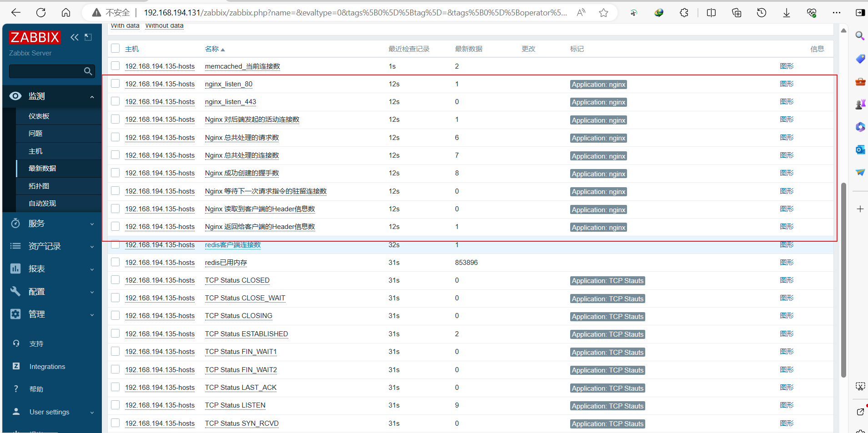Click the browser back arrow
The width and height of the screenshot is (868, 433).
(16, 13)
